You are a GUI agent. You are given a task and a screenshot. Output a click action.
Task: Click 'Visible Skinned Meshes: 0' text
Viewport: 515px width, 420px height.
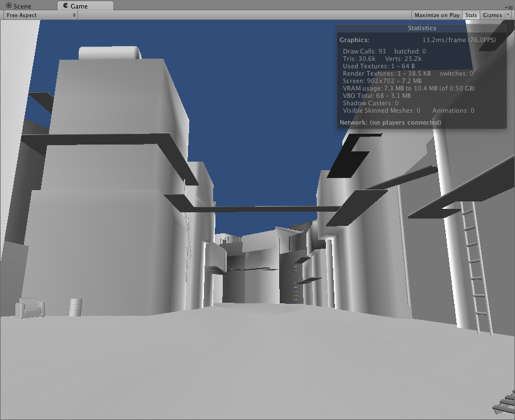coord(381,110)
